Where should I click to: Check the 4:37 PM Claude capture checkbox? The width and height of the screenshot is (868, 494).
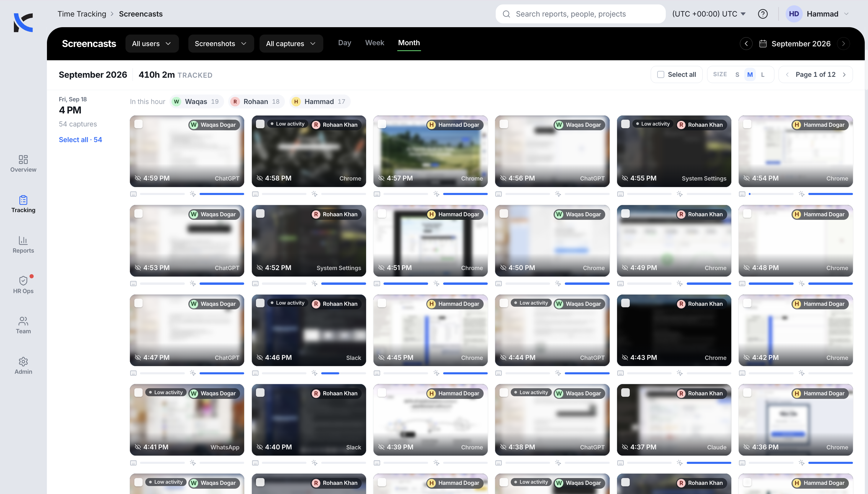(625, 393)
